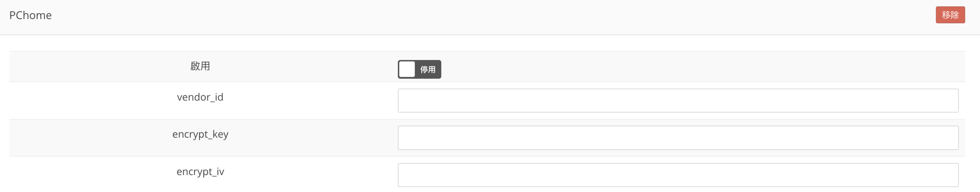The height and width of the screenshot is (192, 980).
Task: Click the PChome panel title
Action: [30, 15]
